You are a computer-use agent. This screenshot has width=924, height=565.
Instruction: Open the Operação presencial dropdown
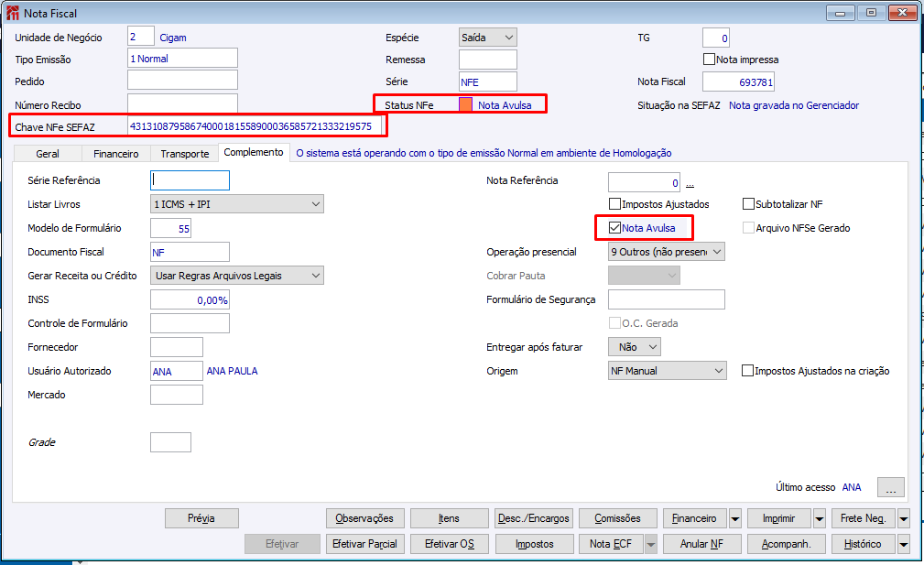click(x=667, y=252)
